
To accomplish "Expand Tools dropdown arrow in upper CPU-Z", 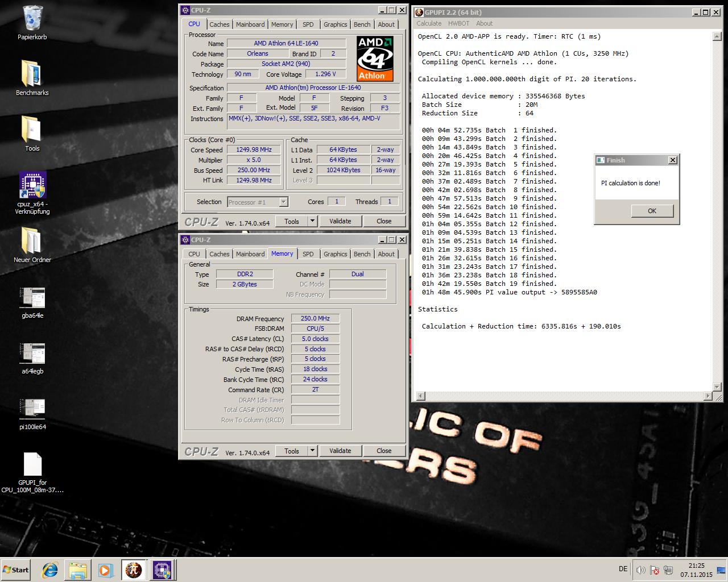I will coord(312,221).
